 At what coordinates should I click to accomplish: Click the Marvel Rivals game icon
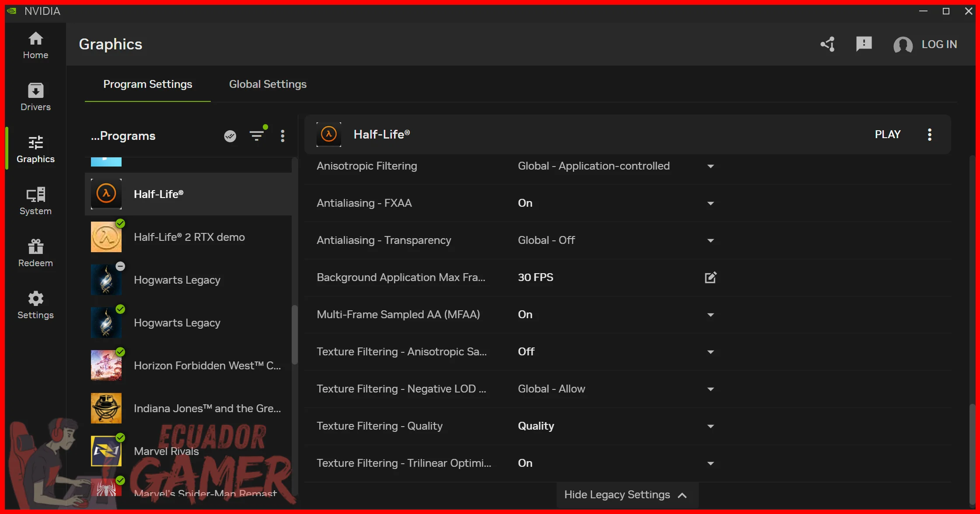pos(106,451)
